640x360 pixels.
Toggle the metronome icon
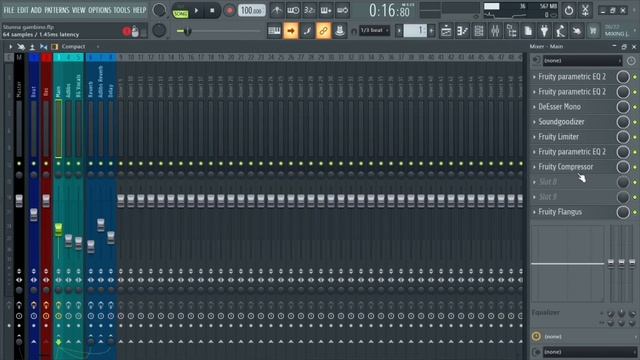(x=277, y=11)
